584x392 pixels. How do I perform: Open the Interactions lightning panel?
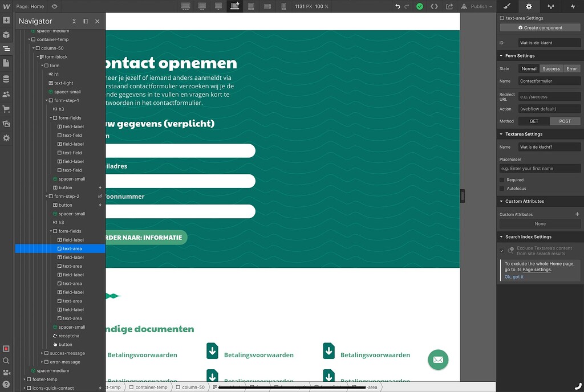[x=573, y=6]
